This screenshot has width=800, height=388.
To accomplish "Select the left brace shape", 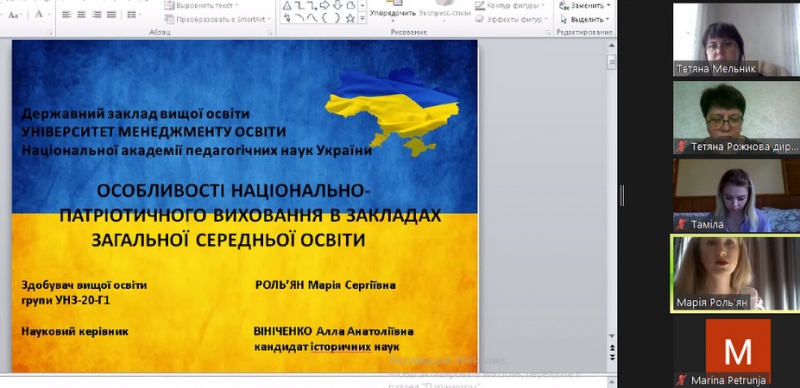I will click(x=324, y=18).
